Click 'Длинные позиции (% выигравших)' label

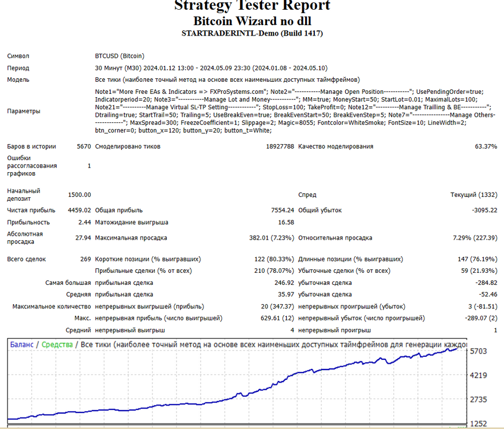(x=351, y=259)
